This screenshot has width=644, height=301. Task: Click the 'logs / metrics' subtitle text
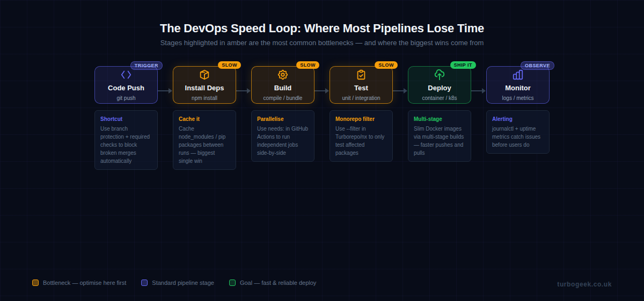[x=518, y=98]
